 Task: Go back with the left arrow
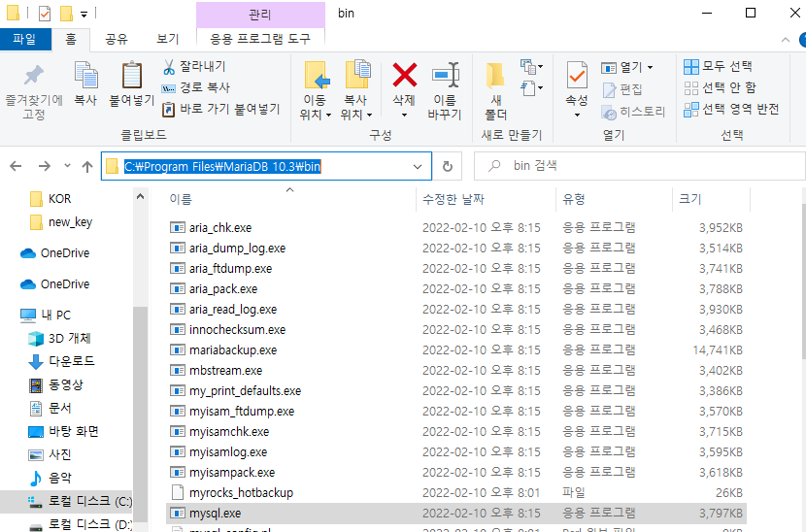16,166
